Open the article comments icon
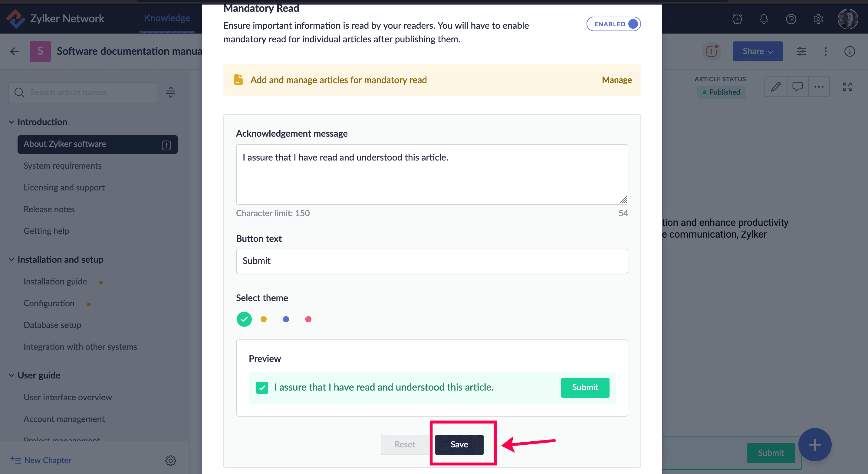 coord(797,87)
